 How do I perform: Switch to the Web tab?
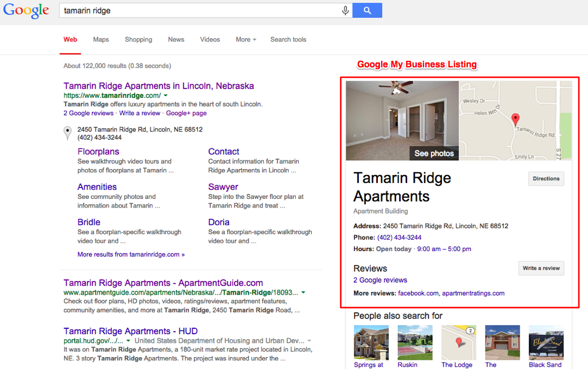point(70,40)
